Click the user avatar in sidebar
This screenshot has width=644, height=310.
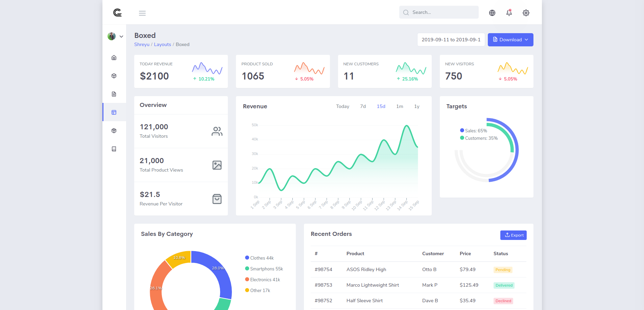(x=112, y=36)
